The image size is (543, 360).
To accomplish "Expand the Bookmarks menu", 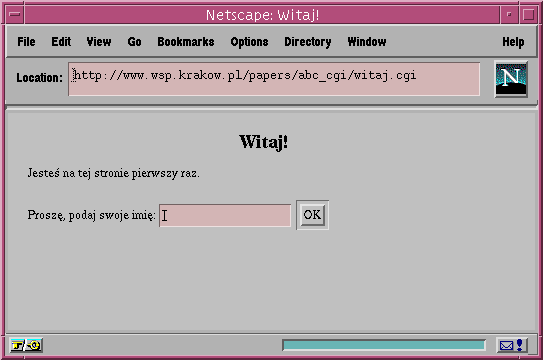I will [x=186, y=42].
